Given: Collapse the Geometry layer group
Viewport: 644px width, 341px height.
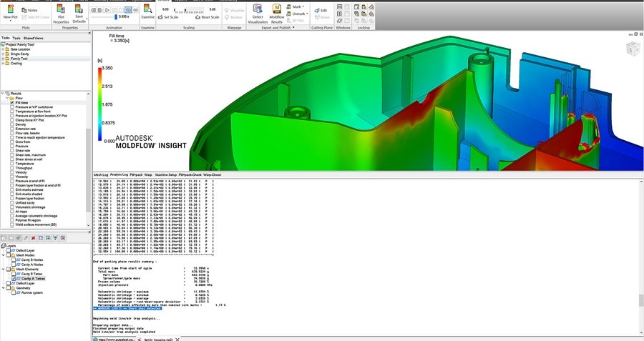Looking at the screenshot, I should 4,288.
